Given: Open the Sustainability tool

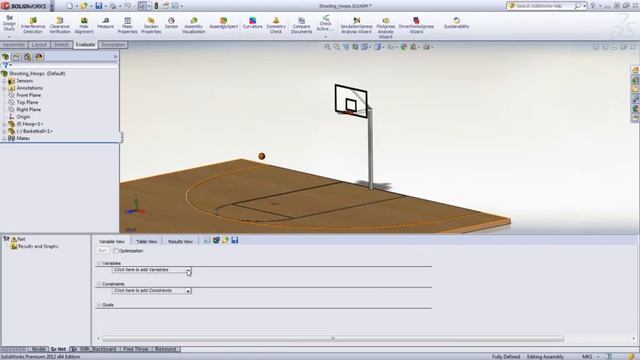Looking at the screenshot, I should [456, 23].
